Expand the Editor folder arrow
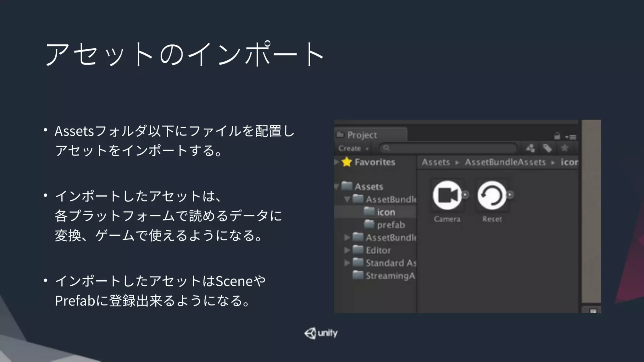 tap(347, 250)
